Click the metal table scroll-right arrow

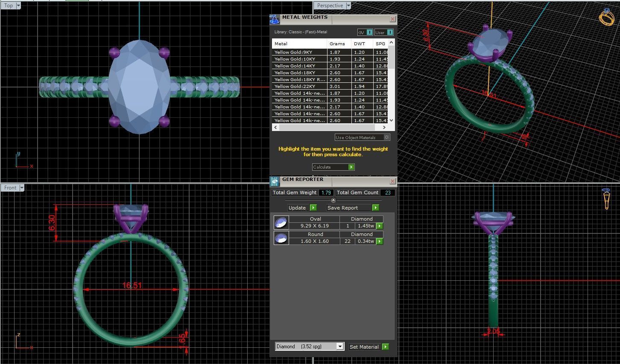click(384, 127)
